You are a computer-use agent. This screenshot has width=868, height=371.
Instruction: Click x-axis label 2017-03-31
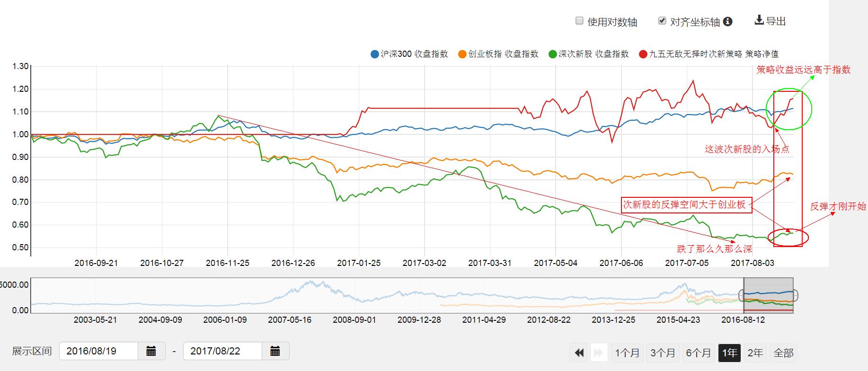click(x=490, y=263)
